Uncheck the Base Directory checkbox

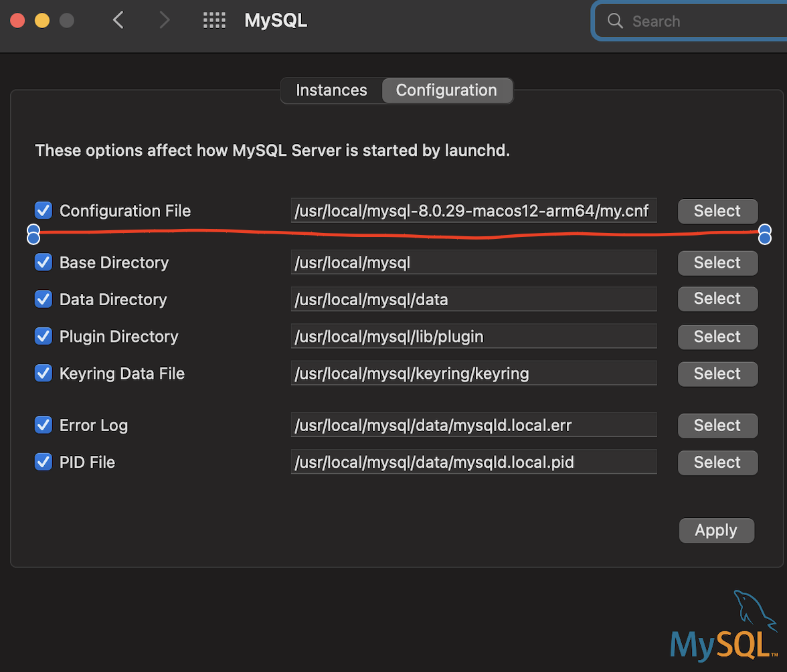click(43, 262)
